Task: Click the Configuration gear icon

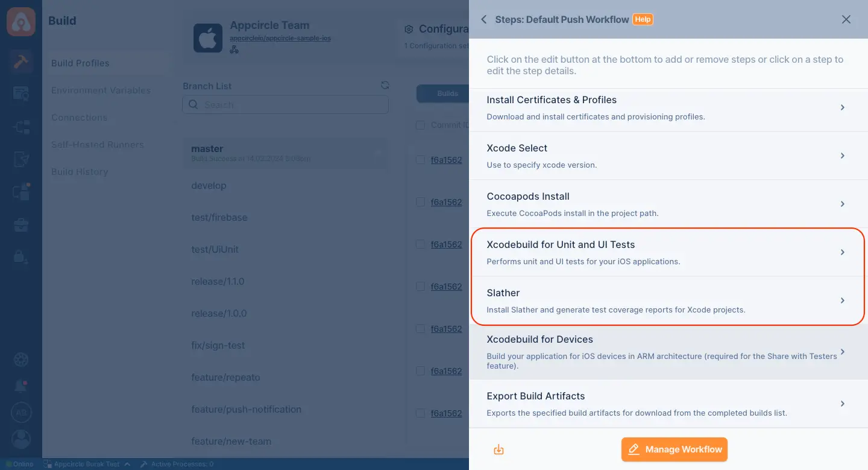Action: pyautogui.click(x=409, y=29)
